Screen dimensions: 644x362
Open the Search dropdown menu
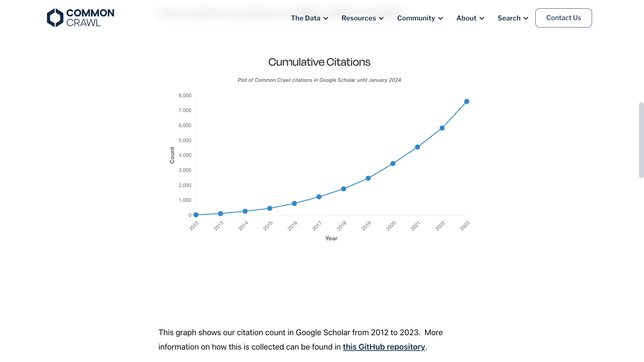(513, 18)
